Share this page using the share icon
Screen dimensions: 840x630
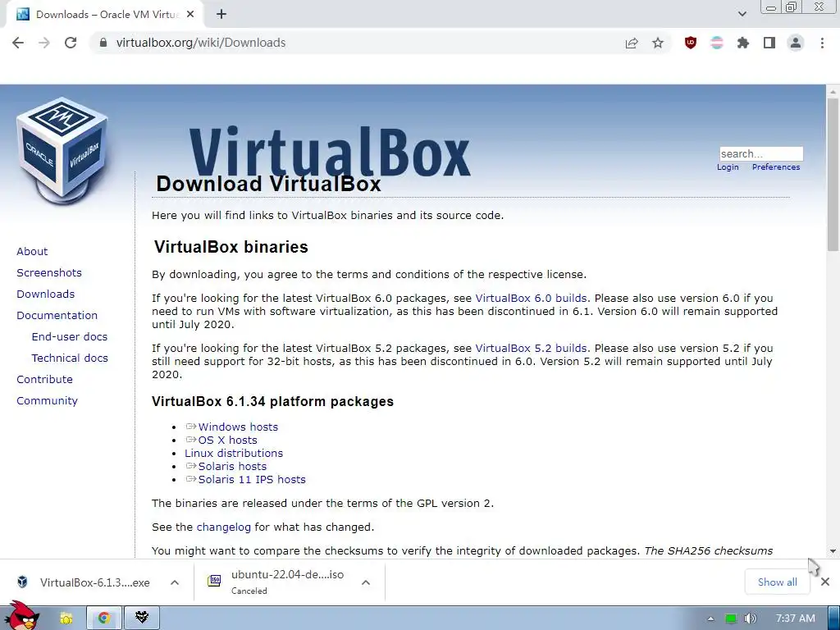[x=632, y=43]
